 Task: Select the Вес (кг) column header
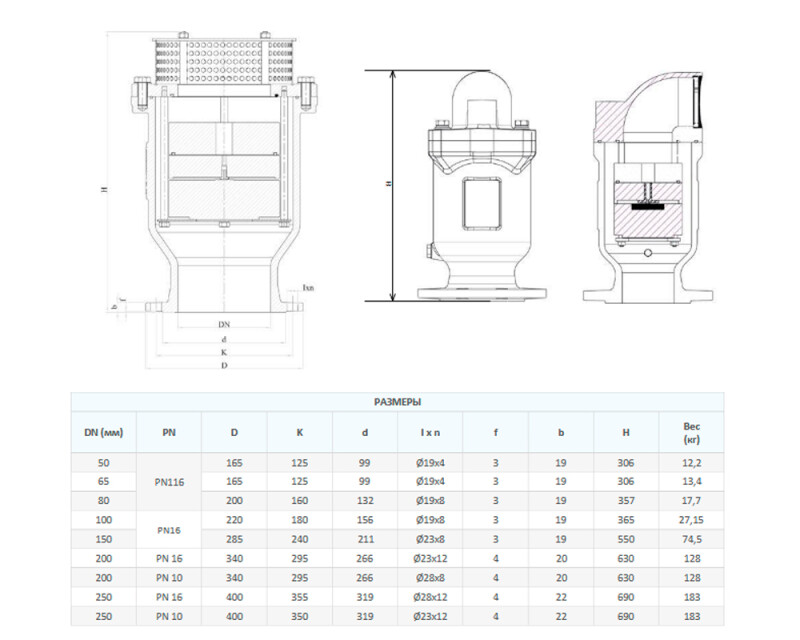tap(691, 432)
